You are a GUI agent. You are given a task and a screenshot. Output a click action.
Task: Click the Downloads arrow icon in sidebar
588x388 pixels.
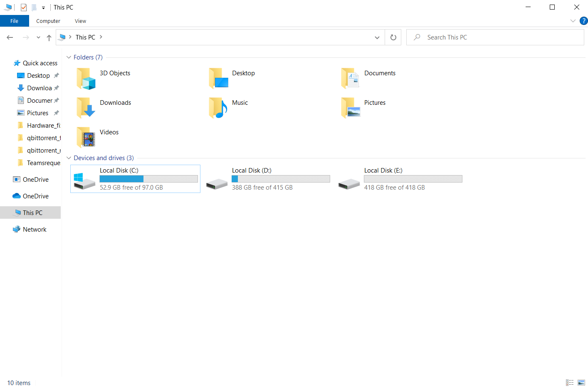(21, 88)
